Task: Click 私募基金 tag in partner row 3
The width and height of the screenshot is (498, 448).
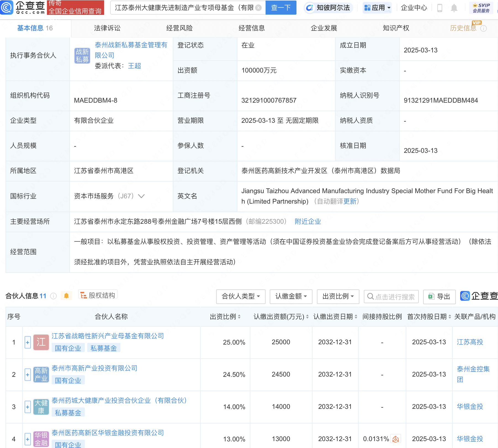Action: tap(68, 413)
